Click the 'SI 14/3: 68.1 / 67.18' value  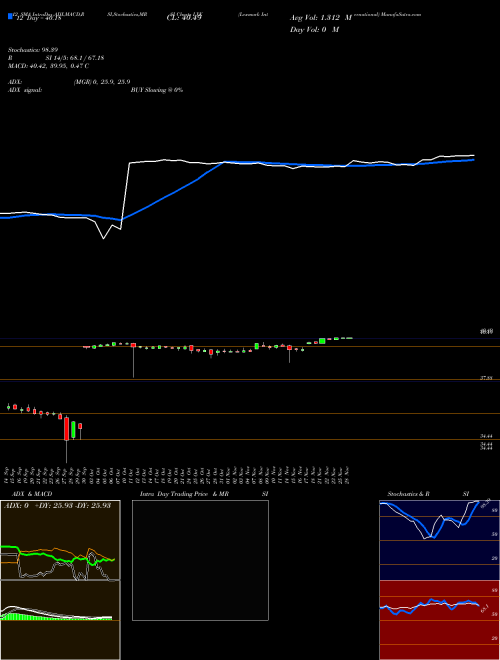pos(75,58)
